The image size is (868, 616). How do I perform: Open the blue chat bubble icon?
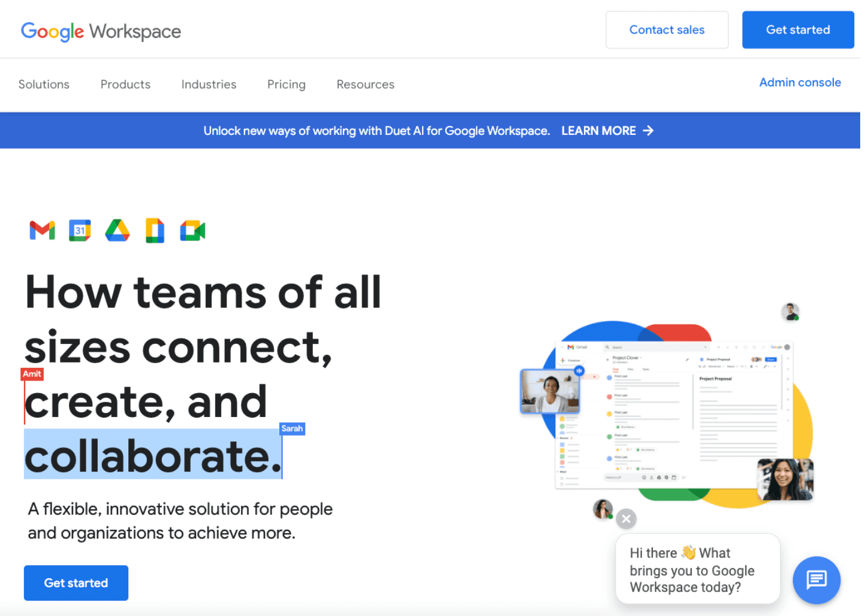[x=816, y=579]
